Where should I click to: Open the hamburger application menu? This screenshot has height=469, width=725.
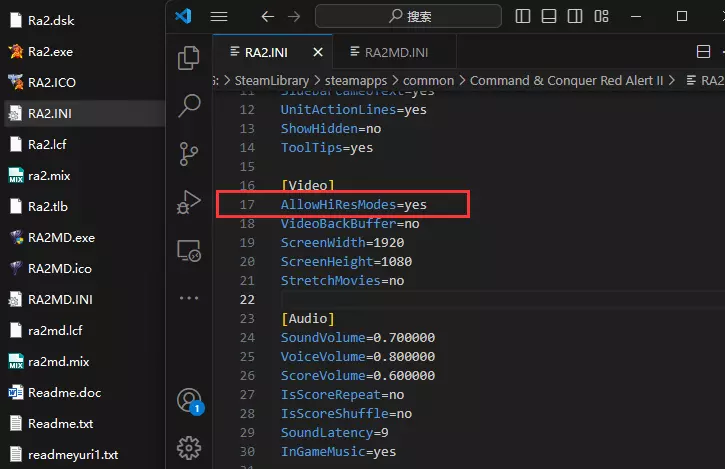(x=219, y=17)
